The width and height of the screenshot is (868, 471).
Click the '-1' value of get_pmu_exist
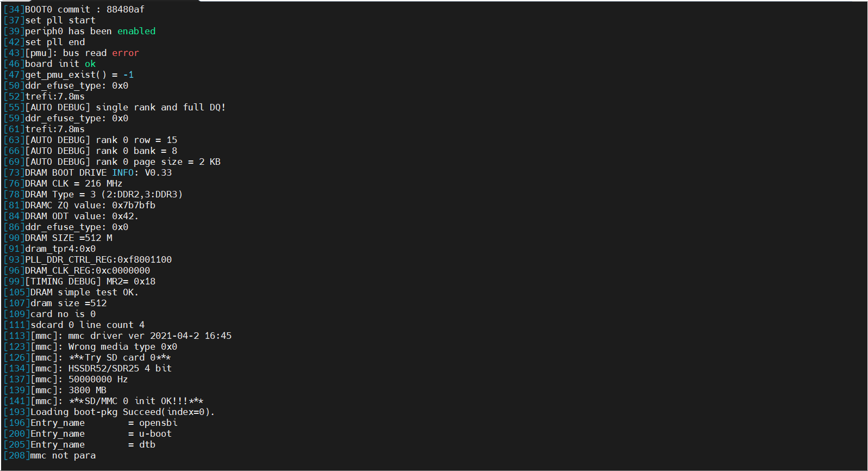[128, 75]
